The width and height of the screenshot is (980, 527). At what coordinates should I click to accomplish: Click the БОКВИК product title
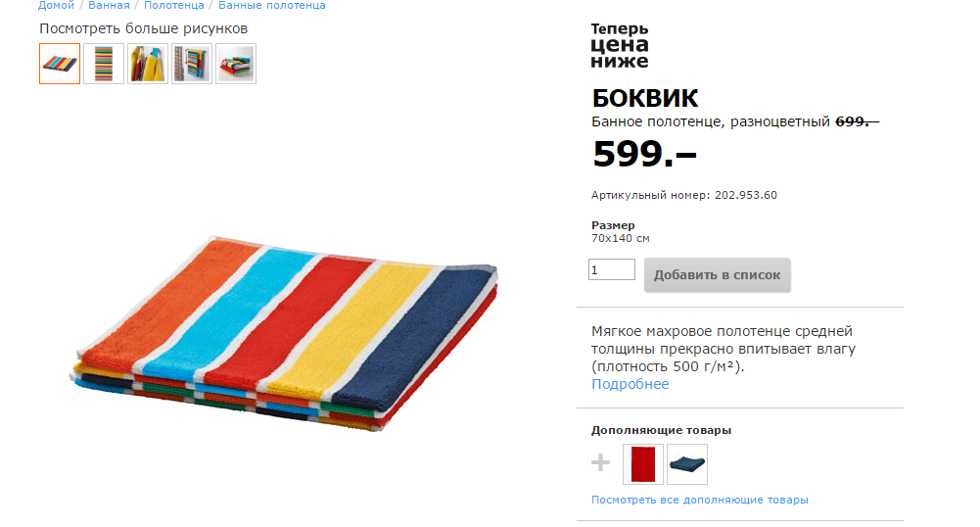tap(644, 98)
